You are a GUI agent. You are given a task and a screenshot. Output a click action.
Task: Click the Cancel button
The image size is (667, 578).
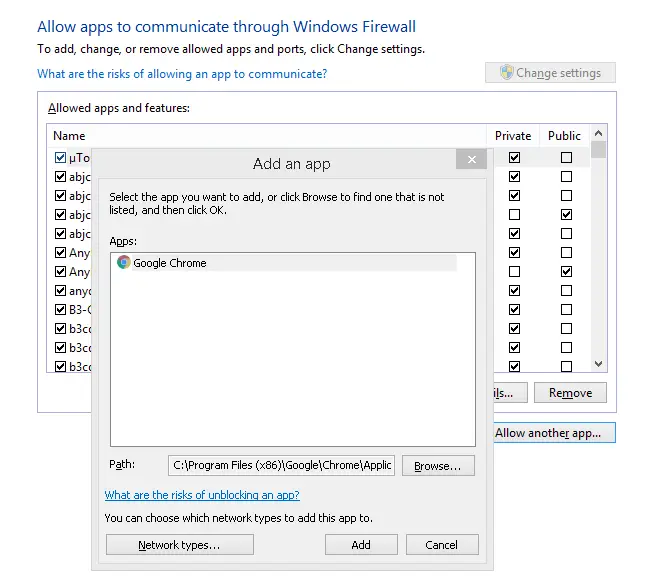point(442,545)
